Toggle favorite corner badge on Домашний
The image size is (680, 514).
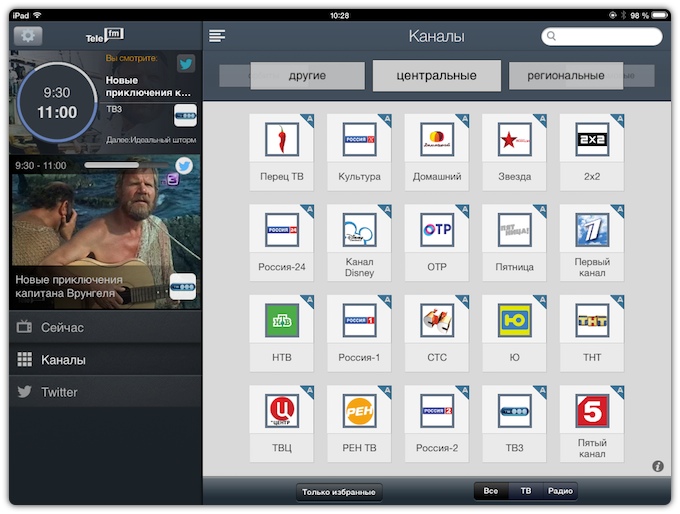click(464, 119)
